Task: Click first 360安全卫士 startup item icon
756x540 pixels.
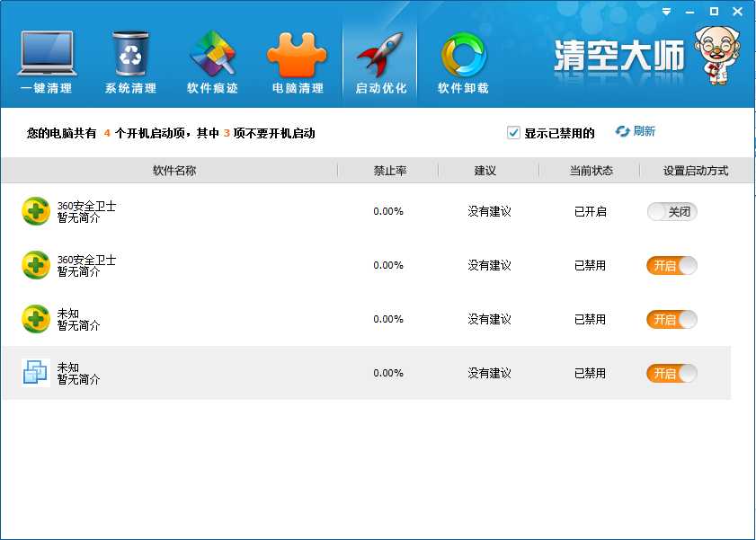Action: 36,211
